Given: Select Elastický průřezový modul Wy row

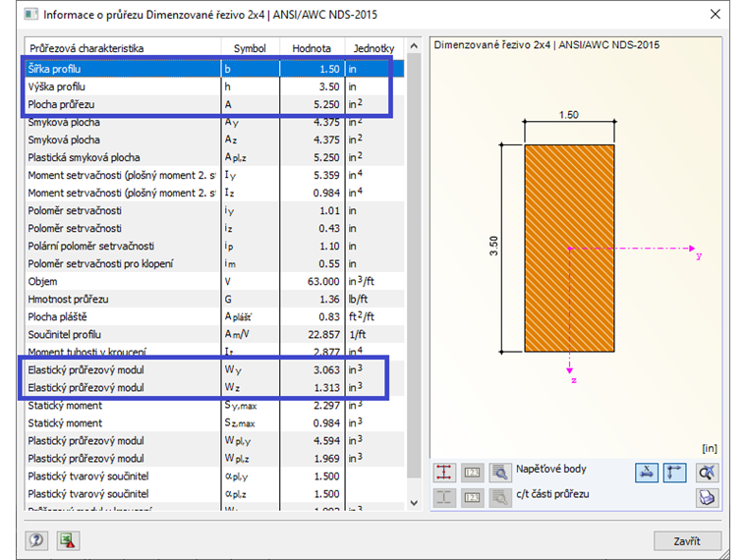Looking at the screenshot, I should coord(214,369).
